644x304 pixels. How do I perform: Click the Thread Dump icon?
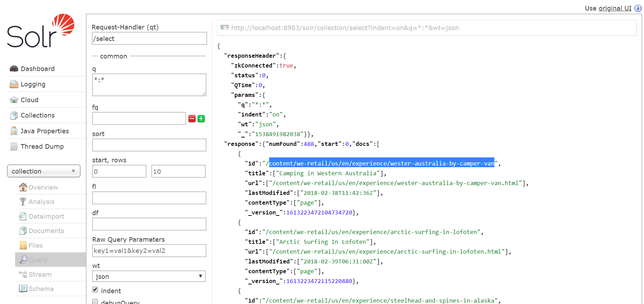coord(14,146)
